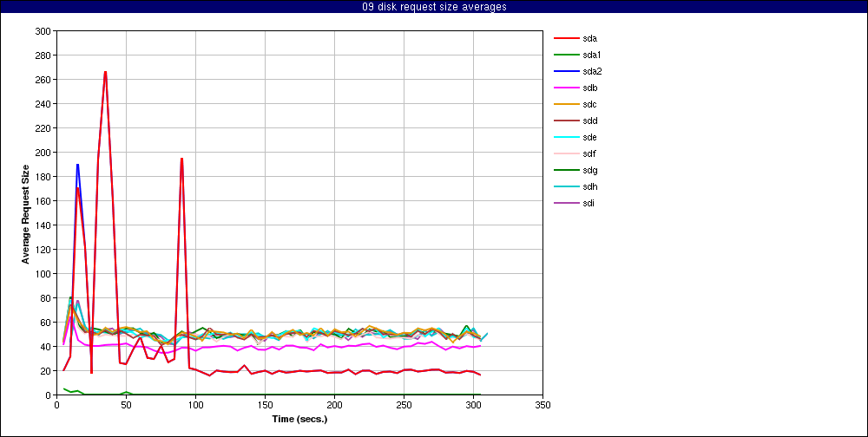868x437 pixels.
Task: Click the 'Time (secs.)' axis title
Action: 299,420
